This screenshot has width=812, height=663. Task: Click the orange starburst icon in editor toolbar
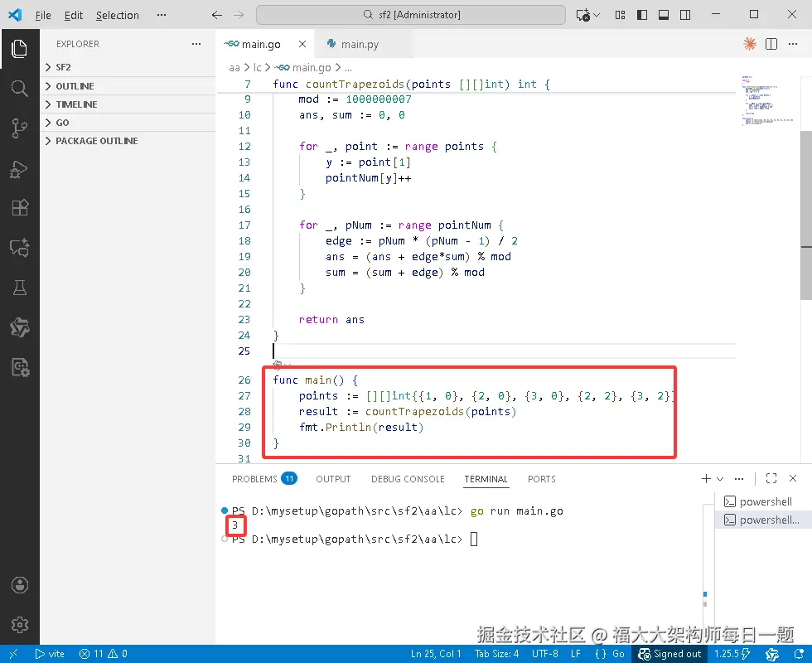point(749,44)
